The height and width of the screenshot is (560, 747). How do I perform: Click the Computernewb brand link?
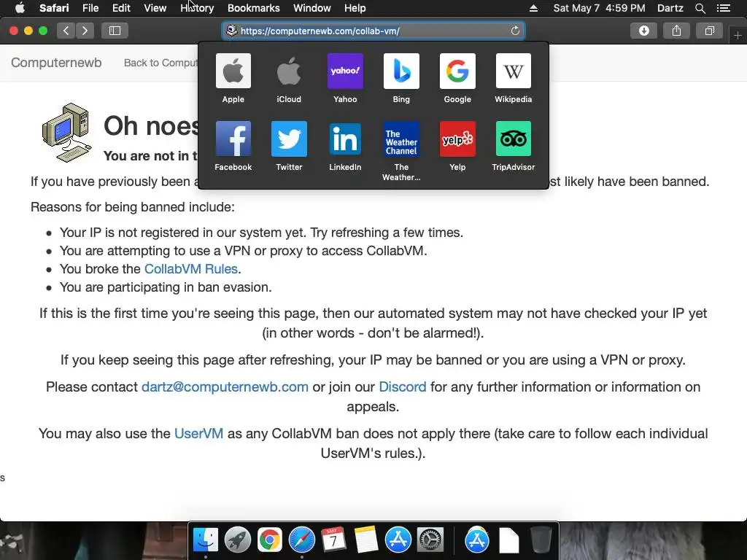tap(56, 63)
